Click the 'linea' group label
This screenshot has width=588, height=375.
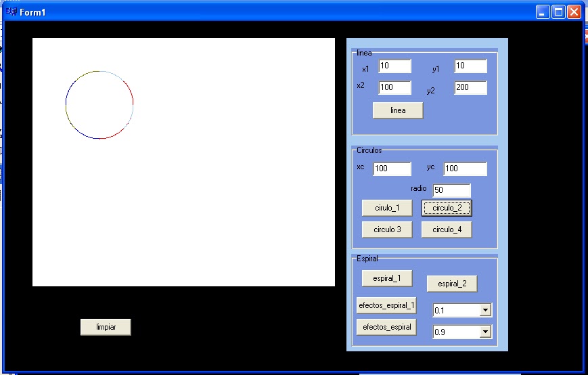pos(364,53)
